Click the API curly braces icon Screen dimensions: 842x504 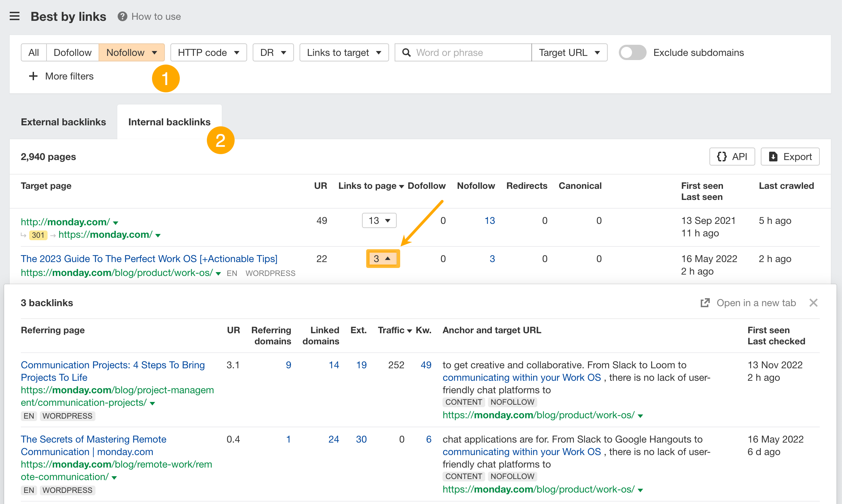pos(722,157)
